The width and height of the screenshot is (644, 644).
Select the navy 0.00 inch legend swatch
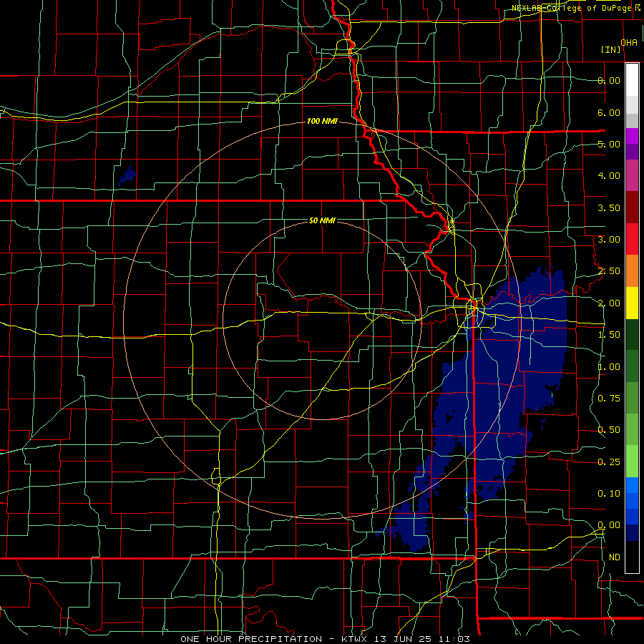click(x=632, y=532)
